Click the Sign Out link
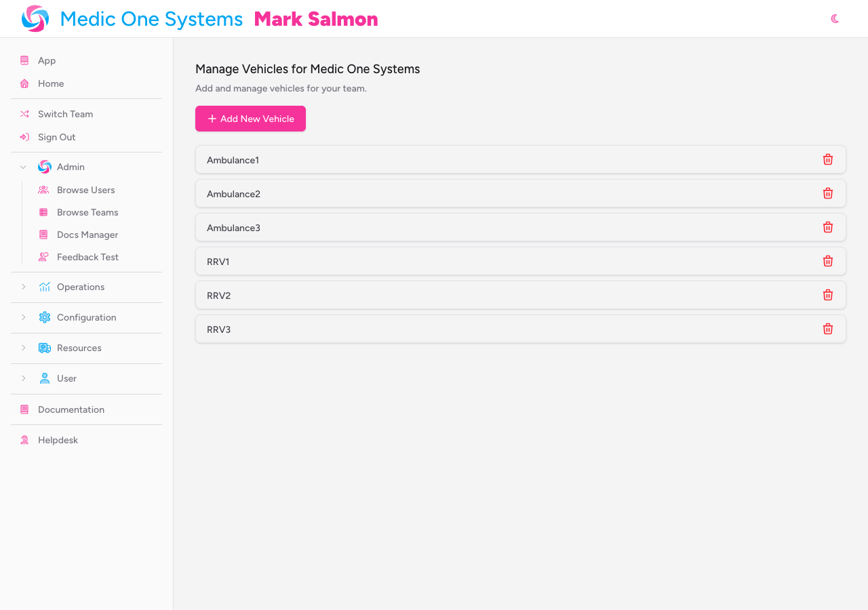The image size is (868, 610). (x=56, y=138)
